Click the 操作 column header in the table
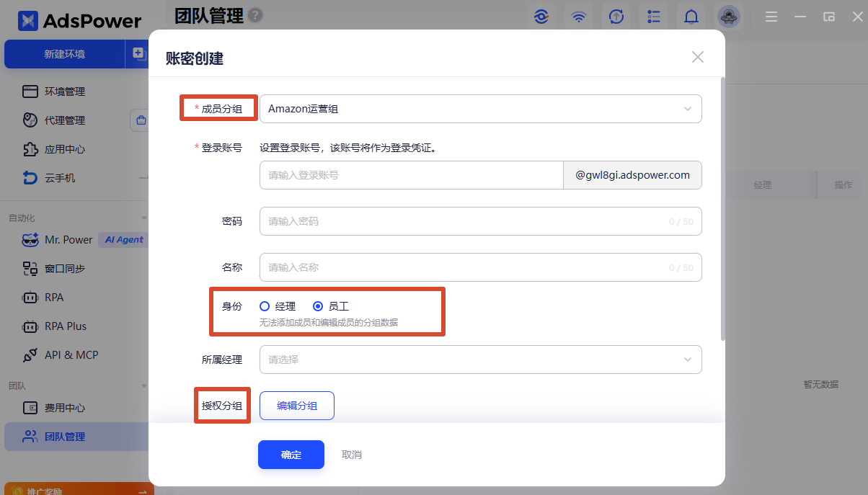 [843, 185]
